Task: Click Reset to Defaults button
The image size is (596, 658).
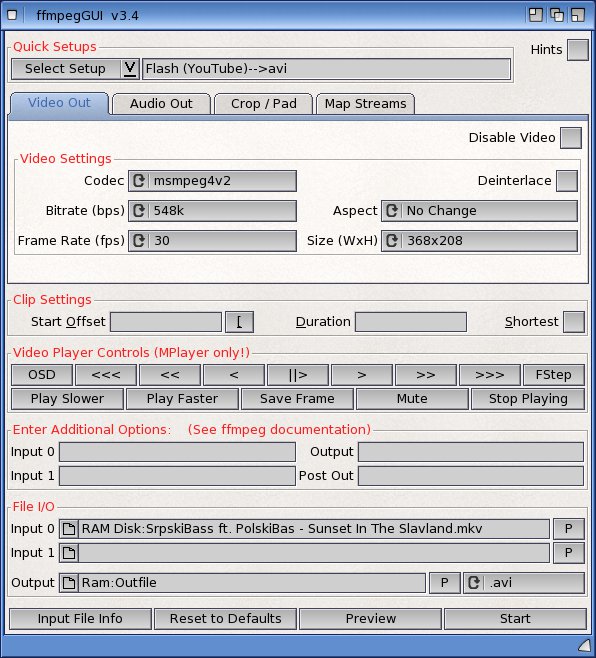Action: tap(225, 619)
